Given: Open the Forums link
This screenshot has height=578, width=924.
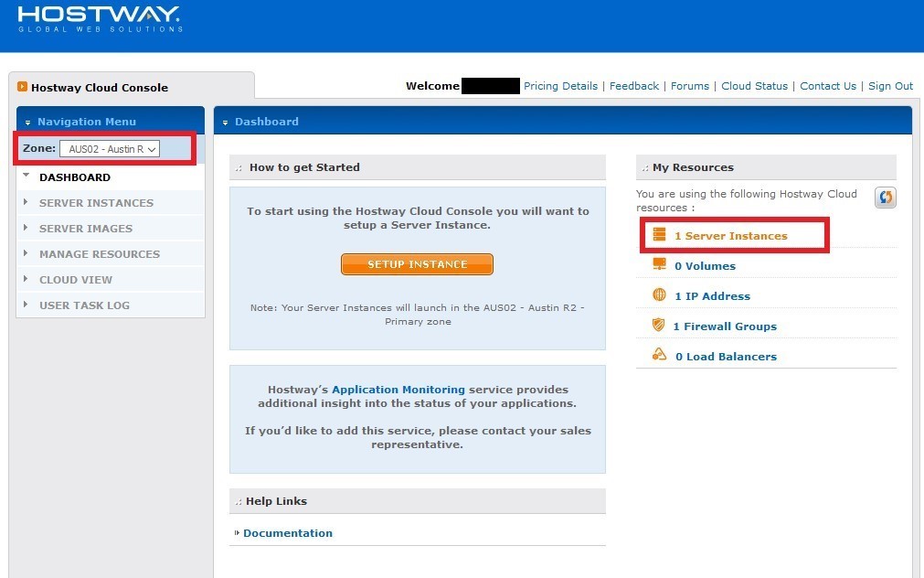Looking at the screenshot, I should tap(689, 86).
